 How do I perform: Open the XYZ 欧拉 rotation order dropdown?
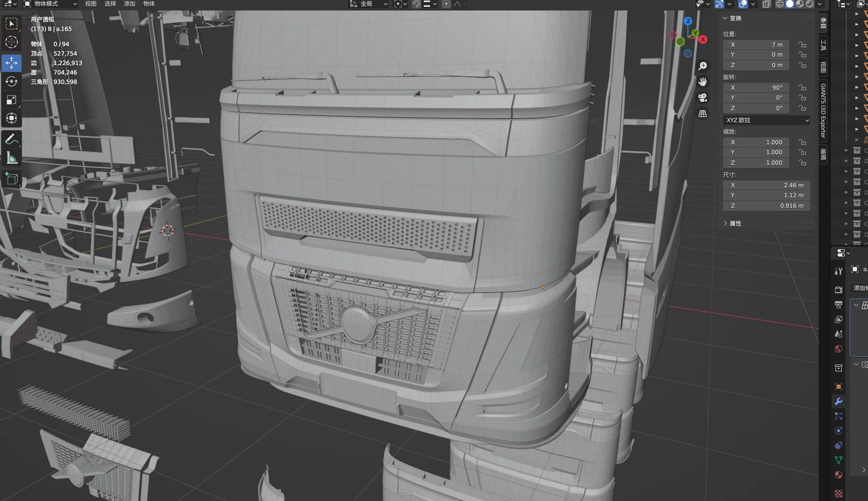[766, 120]
